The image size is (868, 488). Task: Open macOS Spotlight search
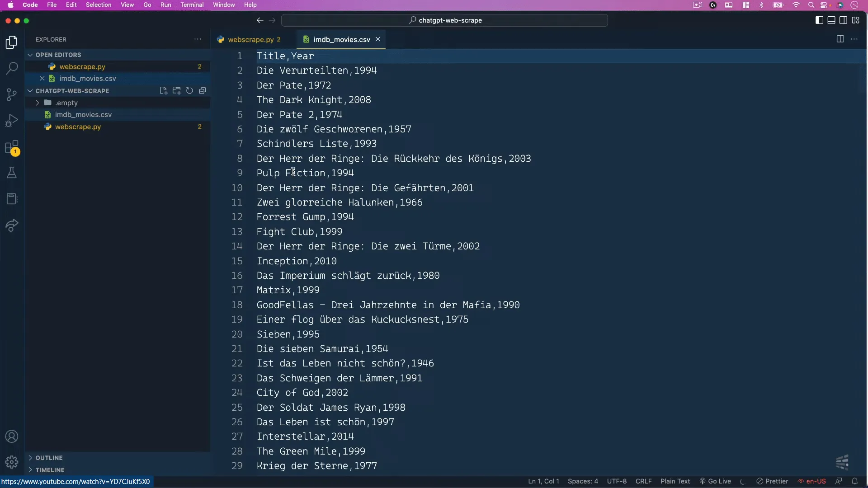point(811,5)
